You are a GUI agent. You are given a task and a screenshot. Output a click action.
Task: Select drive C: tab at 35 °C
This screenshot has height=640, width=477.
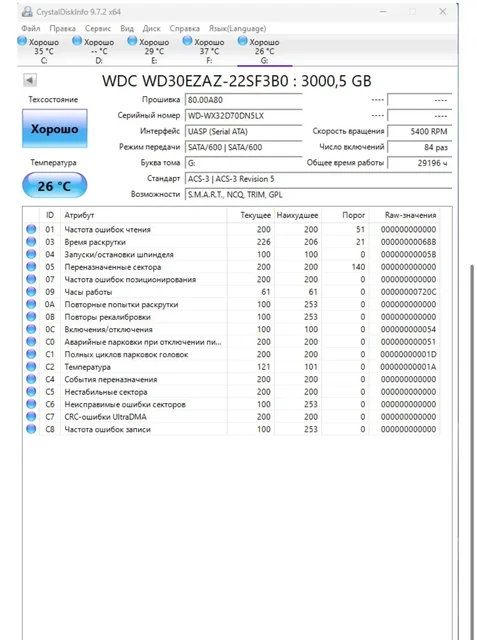pyautogui.click(x=38, y=51)
